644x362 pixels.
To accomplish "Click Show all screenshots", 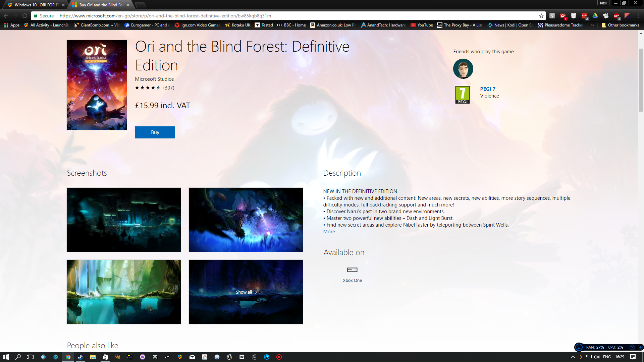I will 246,292.
